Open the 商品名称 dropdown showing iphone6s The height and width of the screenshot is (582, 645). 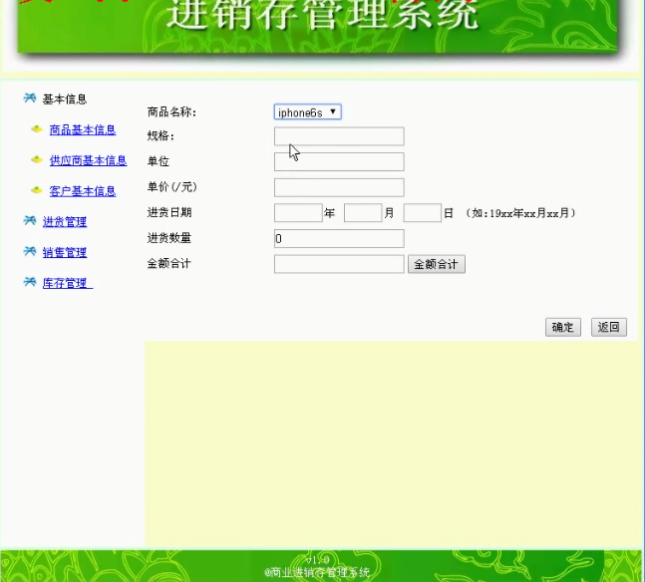pos(308,112)
